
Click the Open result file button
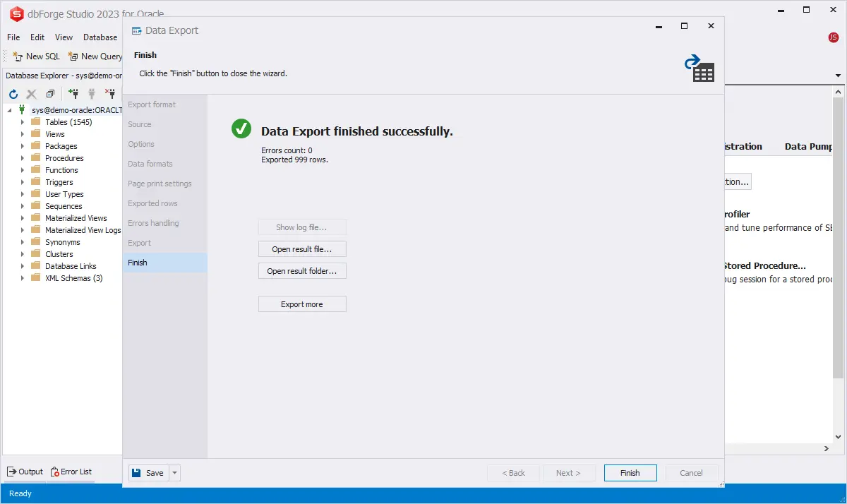click(x=302, y=249)
